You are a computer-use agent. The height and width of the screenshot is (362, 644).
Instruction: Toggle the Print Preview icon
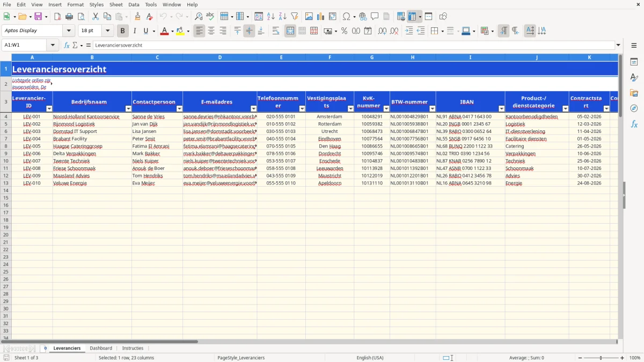click(80, 17)
